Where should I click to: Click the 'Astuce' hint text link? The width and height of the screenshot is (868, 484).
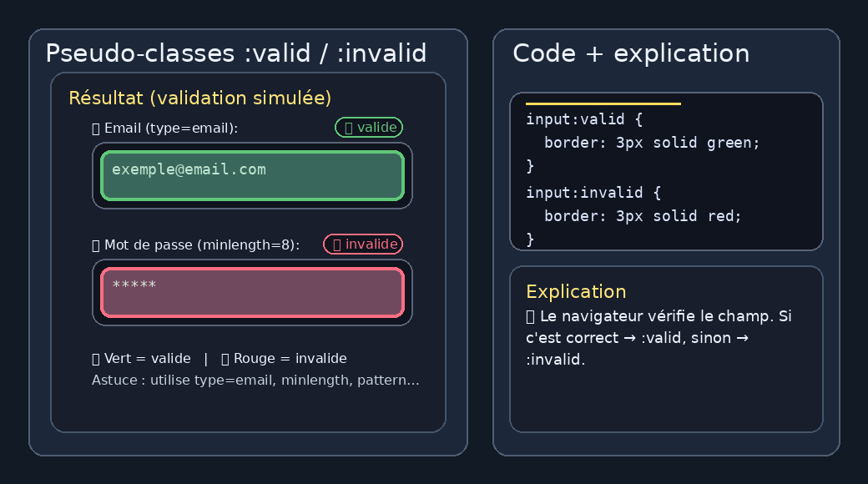255,380
